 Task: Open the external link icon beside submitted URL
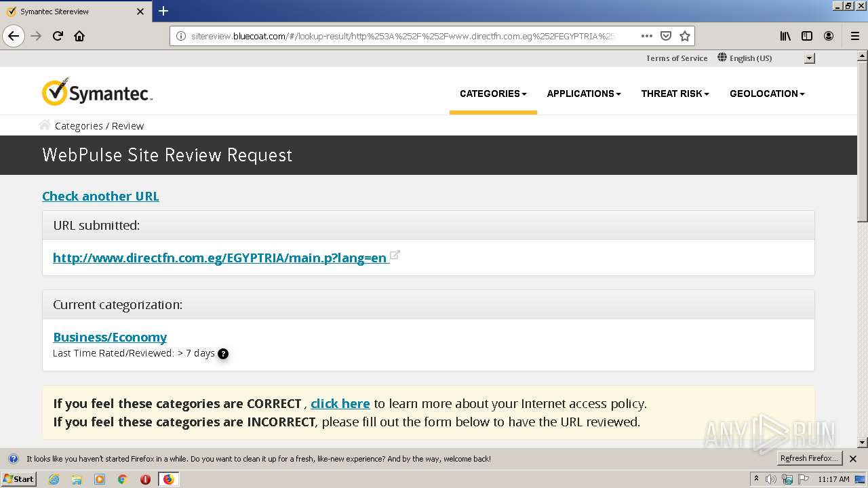(x=395, y=255)
